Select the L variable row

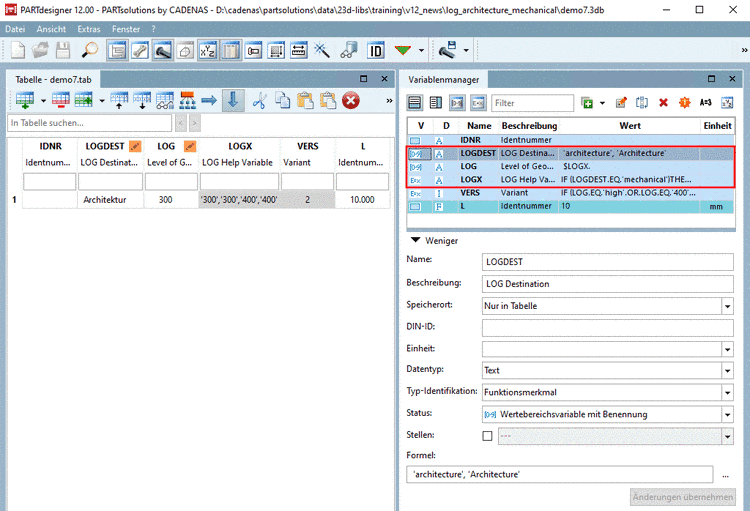click(571, 206)
